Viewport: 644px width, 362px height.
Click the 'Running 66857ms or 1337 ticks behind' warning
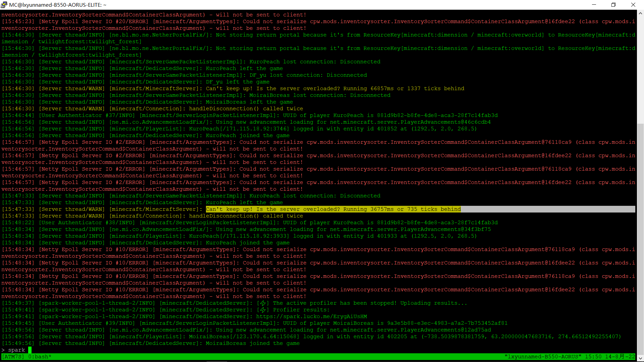(404, 88)
